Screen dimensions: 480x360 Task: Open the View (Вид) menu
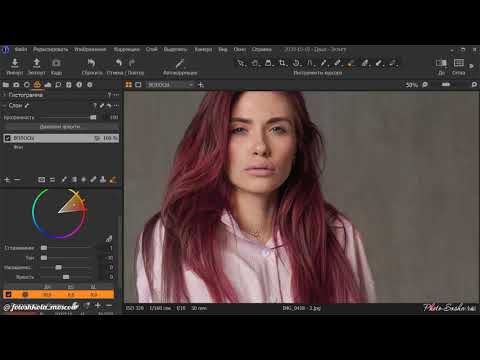(x=223, y=49)
